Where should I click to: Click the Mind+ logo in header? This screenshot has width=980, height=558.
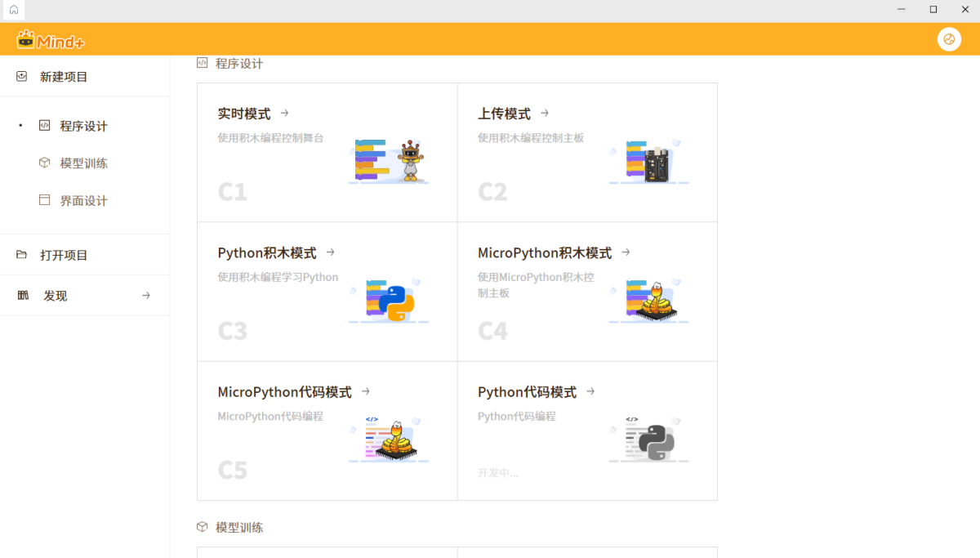[50, 39]
